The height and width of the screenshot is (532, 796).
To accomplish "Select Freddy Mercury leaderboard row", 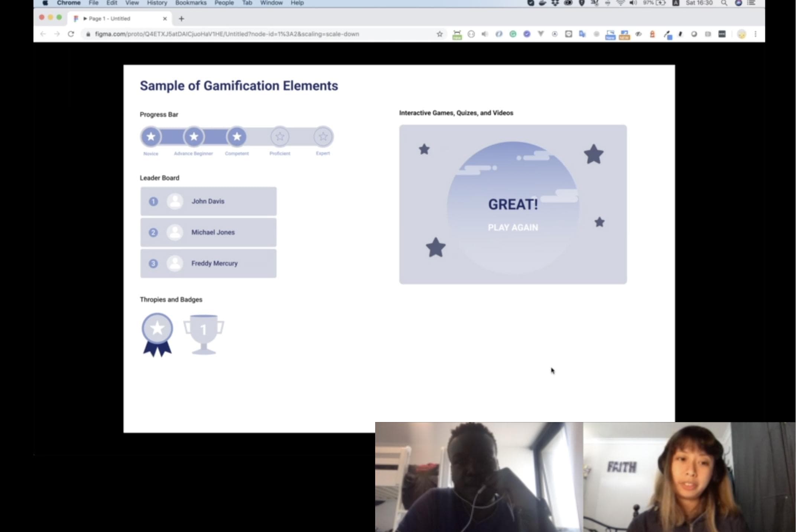I will [x=208, y=263].
